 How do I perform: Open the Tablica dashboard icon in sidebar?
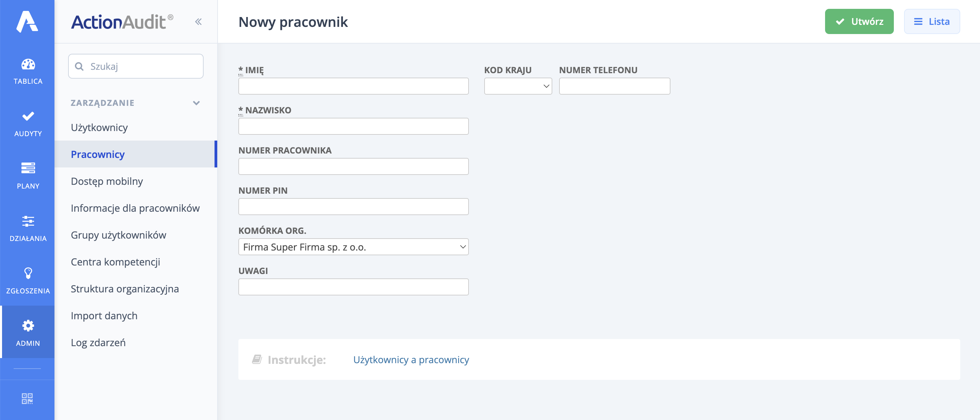tap(27, 65)
